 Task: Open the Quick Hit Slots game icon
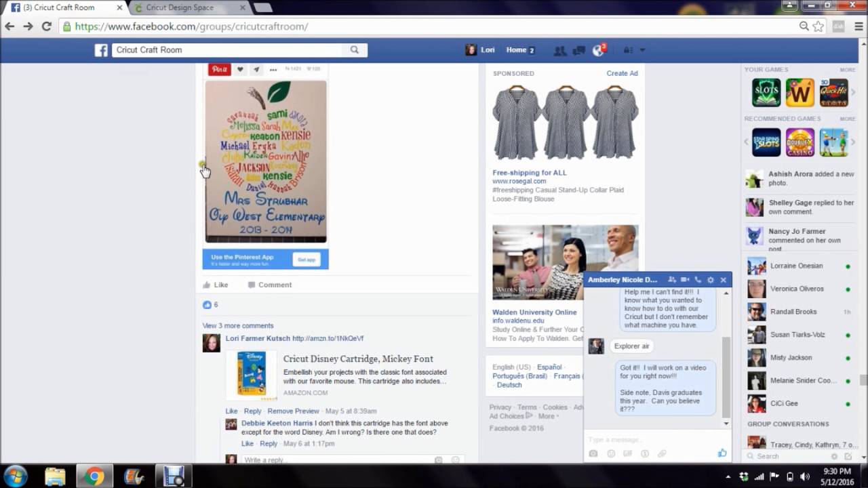pos(834,93)
